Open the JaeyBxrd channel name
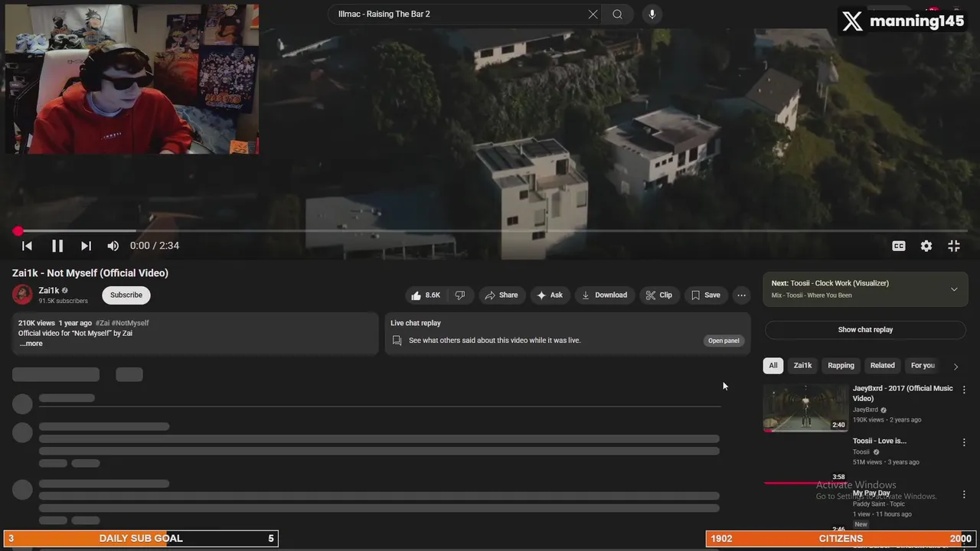Viewport: 980px width, 551px height. click(865, 410)
